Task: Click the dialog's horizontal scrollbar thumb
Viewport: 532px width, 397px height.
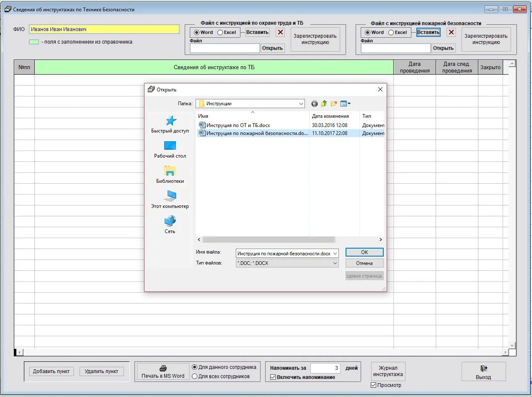Action: [x=269, y=240]
